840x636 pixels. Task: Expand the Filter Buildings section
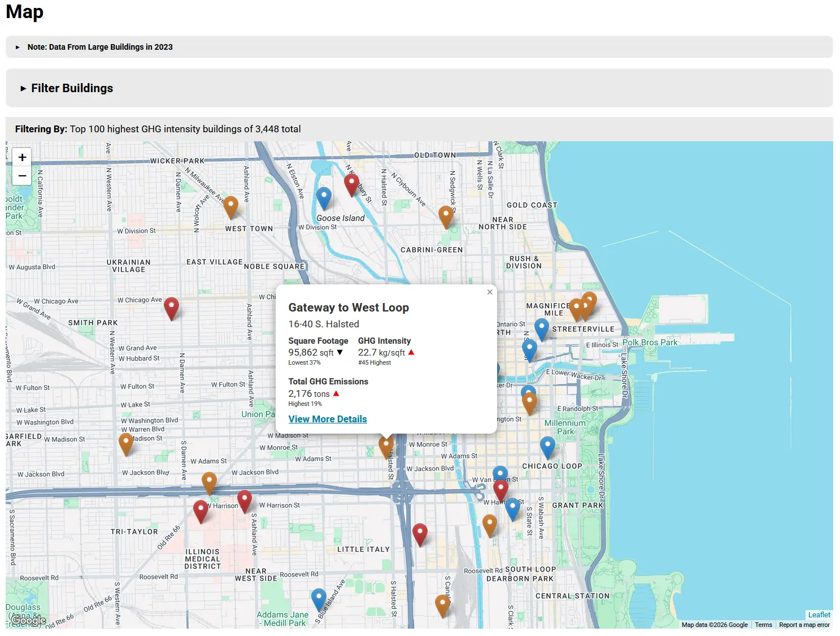point(72,88)
